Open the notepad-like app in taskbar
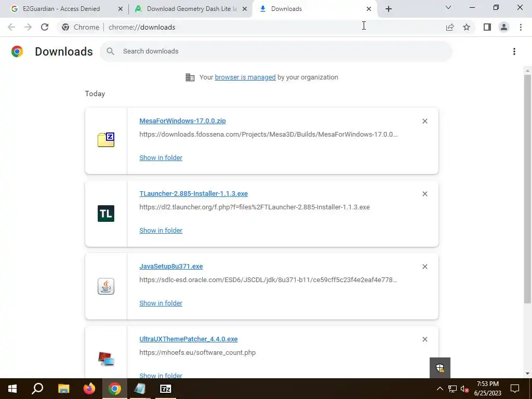The height and width of the screenshot is (399, 532). coord(140,389)
